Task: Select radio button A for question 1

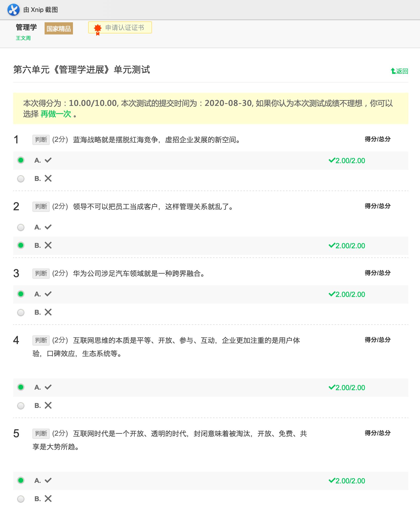Action: tap(21, 160)
